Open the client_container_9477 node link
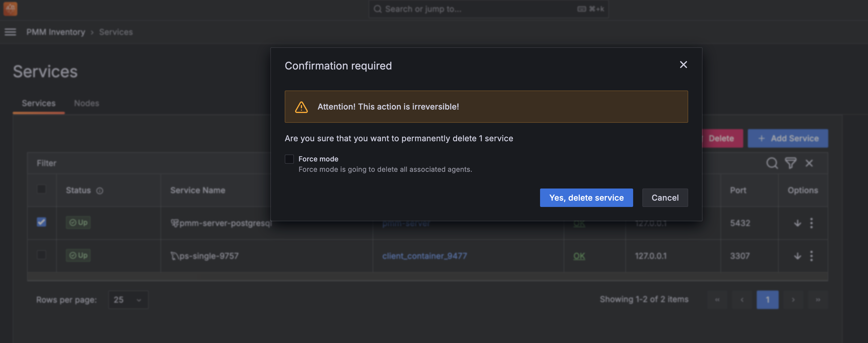The image size is (868, 343). point(424,256)
